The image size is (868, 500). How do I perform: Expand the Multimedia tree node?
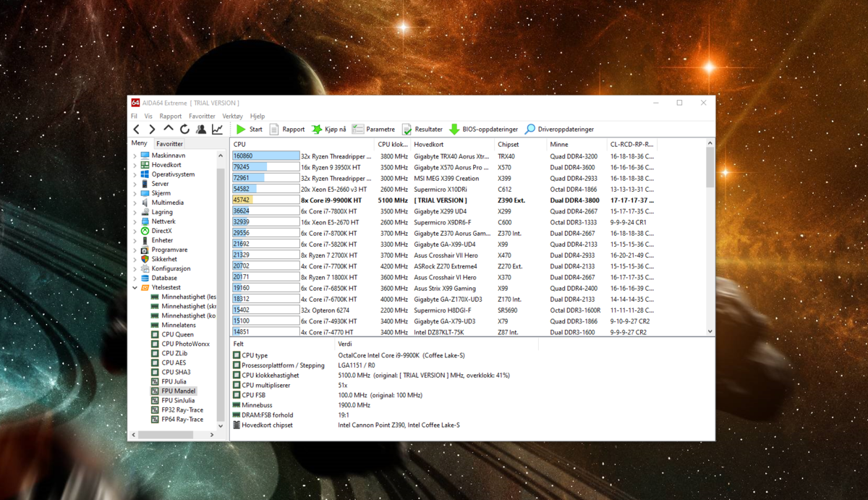135,203
